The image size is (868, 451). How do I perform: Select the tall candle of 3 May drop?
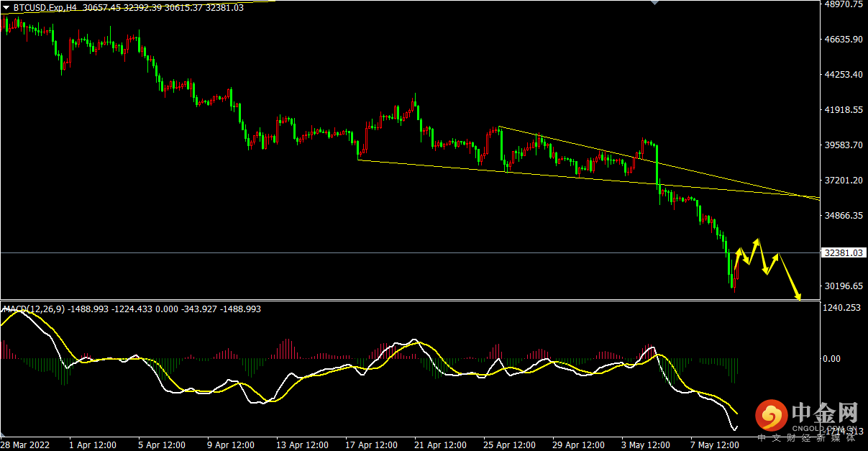pos(657,165)
